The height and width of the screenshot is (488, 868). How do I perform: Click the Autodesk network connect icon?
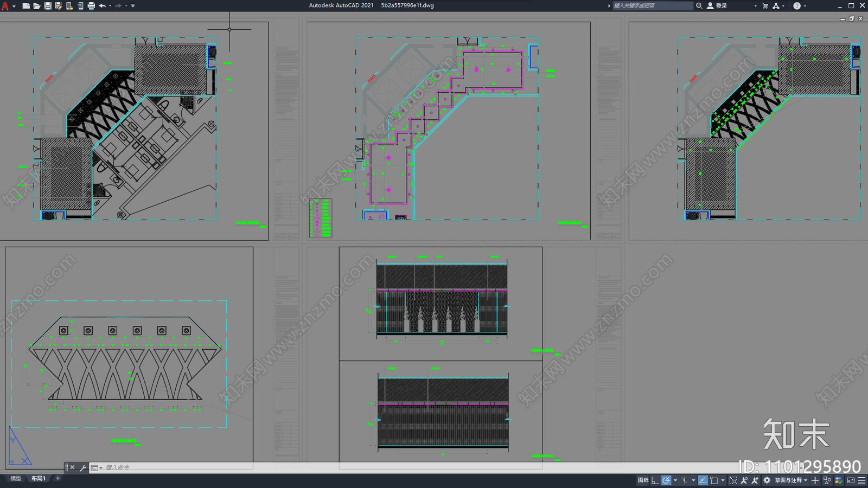776,5
